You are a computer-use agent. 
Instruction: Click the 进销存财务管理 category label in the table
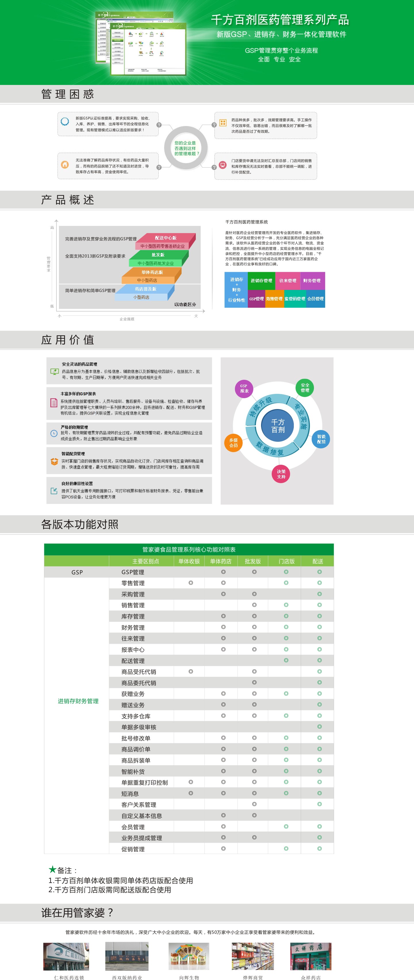[x=78, y=701]
